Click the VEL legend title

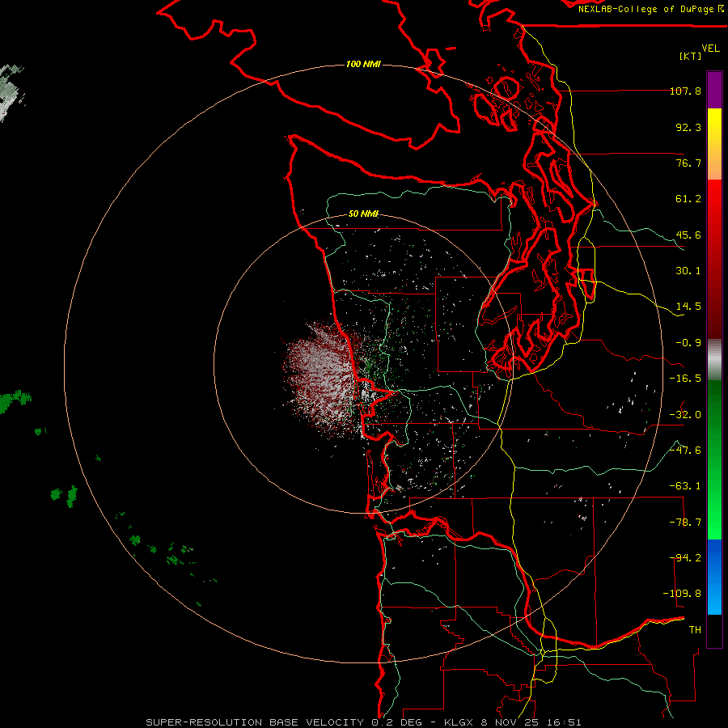point(711,49)
